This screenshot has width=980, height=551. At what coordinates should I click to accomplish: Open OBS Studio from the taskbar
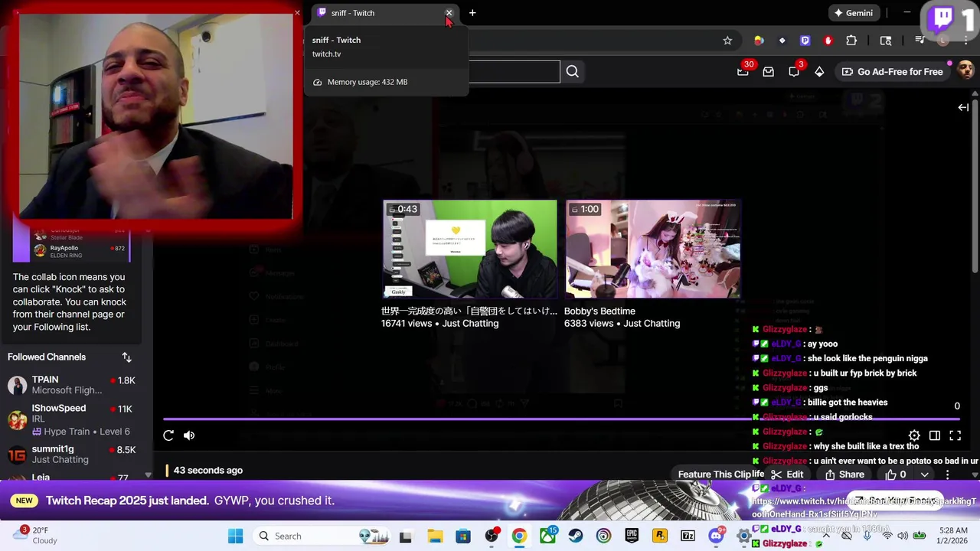coord(492,536)
